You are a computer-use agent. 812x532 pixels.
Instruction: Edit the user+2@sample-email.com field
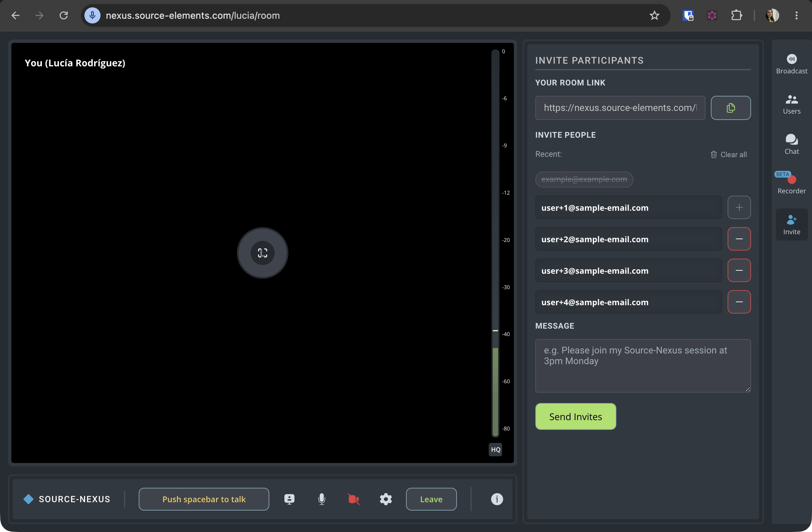click(628, 239)
